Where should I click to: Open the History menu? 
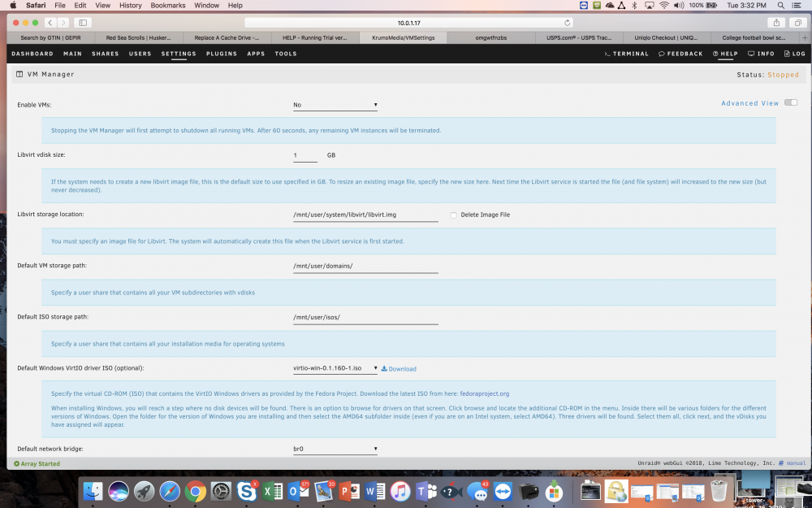coord(131,5)
